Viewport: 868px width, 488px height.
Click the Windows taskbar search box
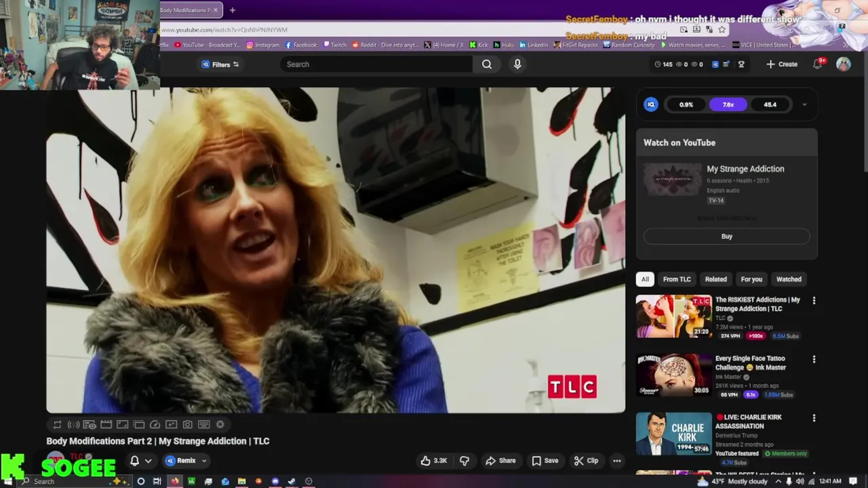(x=75, y=481)
